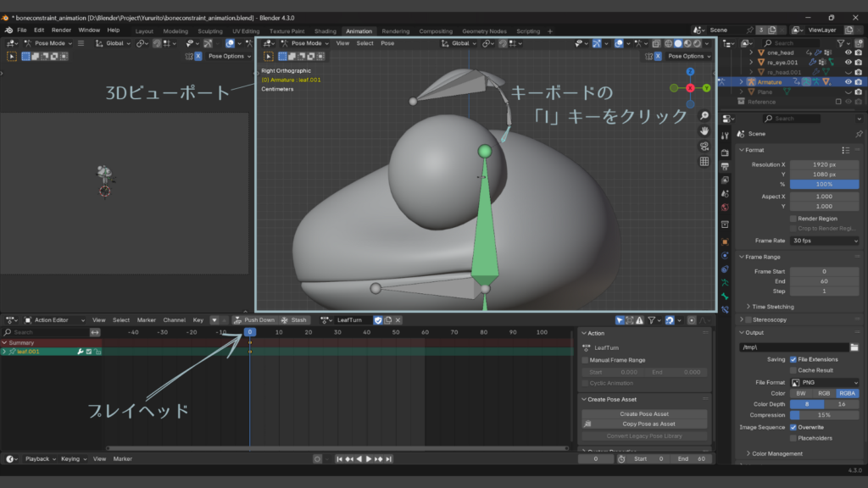This screenshot has height=488, width=868.
Task: Switch orthographic/perspective grid icon
Action: pyautogui.click(x=704, y=162)
